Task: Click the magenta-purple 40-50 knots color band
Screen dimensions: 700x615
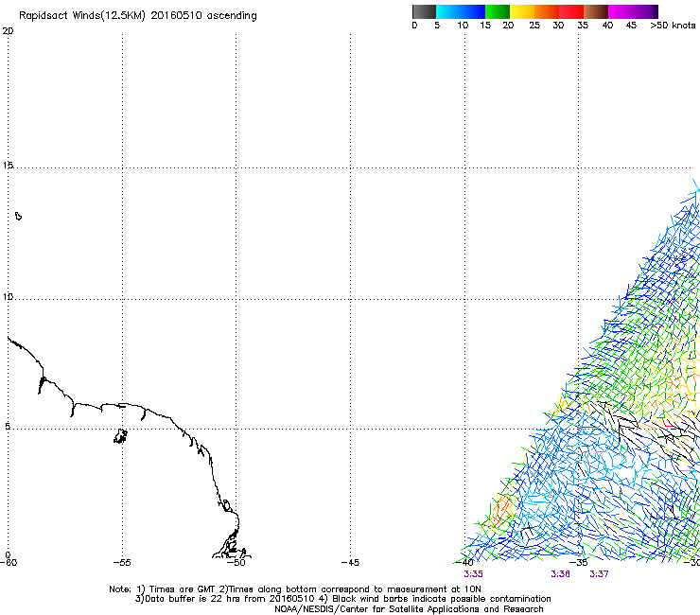Action: coord(633,11)
